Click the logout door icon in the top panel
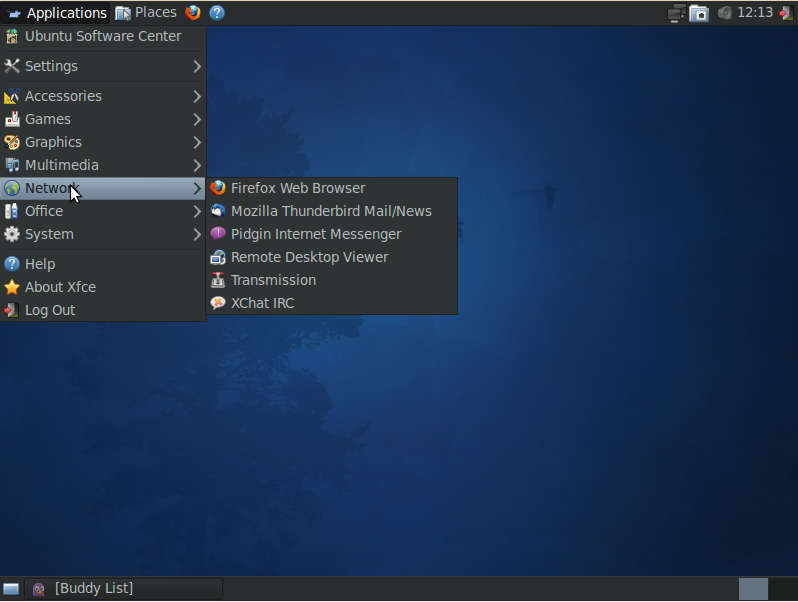The height and width of the screenshot is (602, 798). [786, 13]
